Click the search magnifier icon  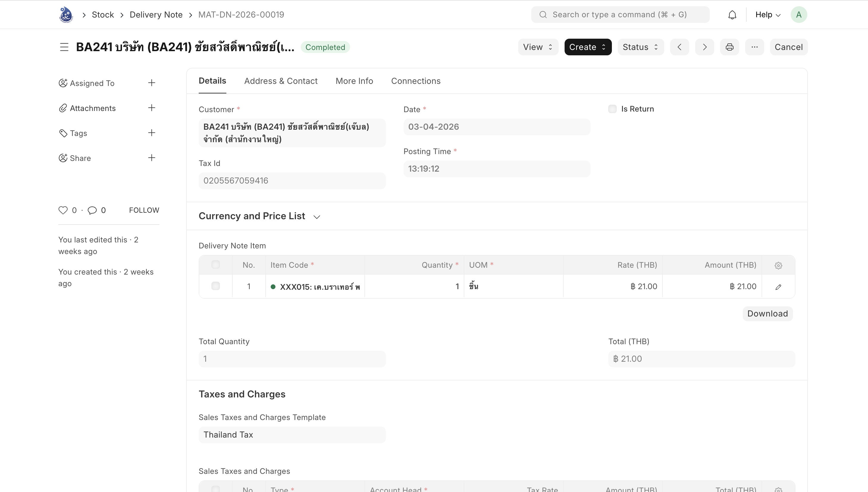click(543, 15)
